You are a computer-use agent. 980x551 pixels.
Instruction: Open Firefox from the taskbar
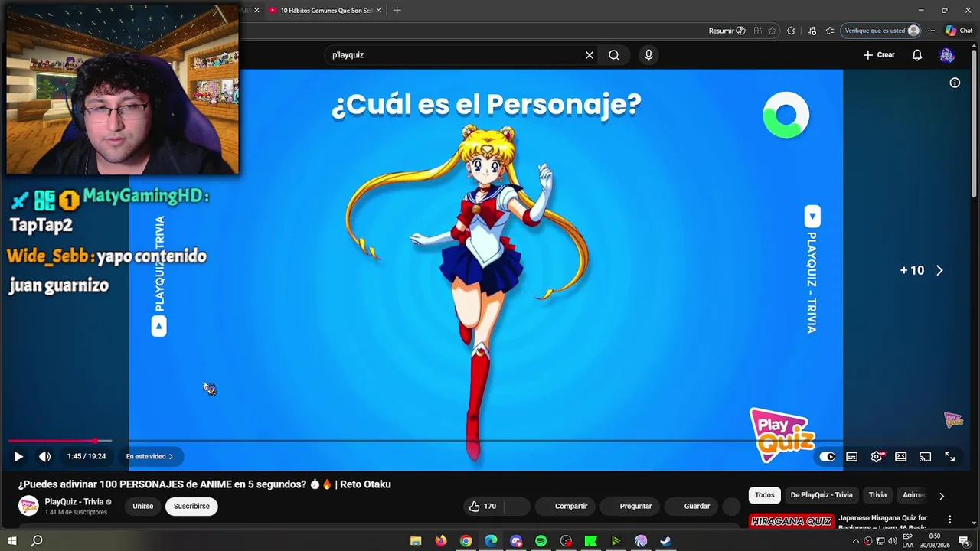(x=441, y=541)
